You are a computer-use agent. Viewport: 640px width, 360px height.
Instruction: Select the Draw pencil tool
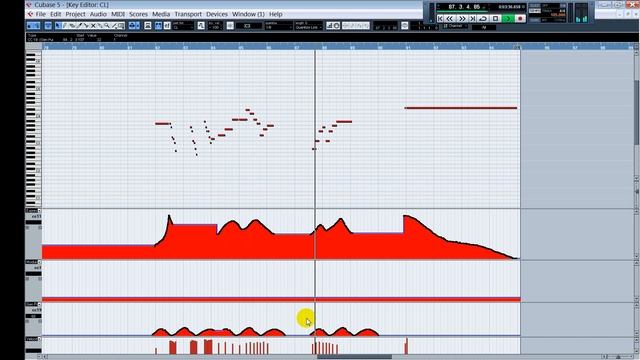(65, 26)
